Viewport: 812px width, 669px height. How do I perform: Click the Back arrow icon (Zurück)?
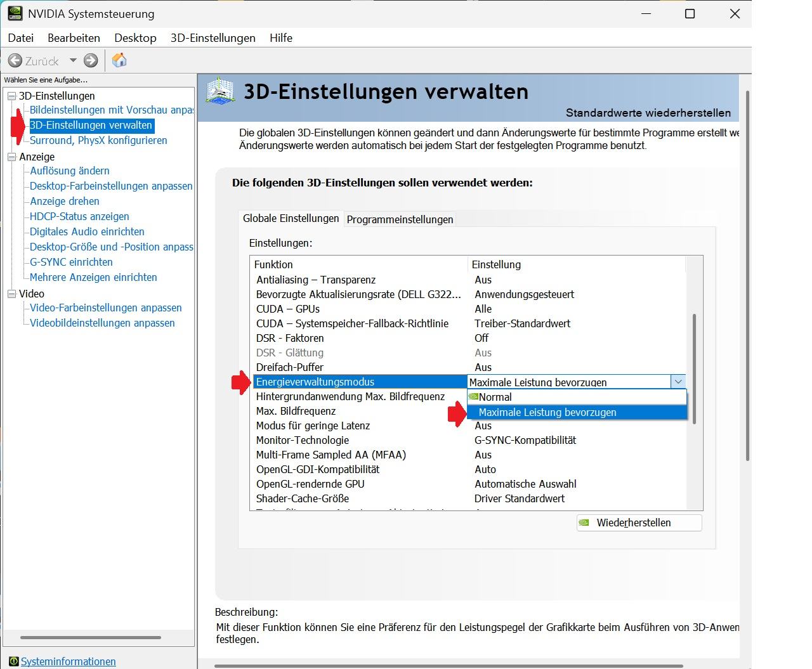coord(15,61)
